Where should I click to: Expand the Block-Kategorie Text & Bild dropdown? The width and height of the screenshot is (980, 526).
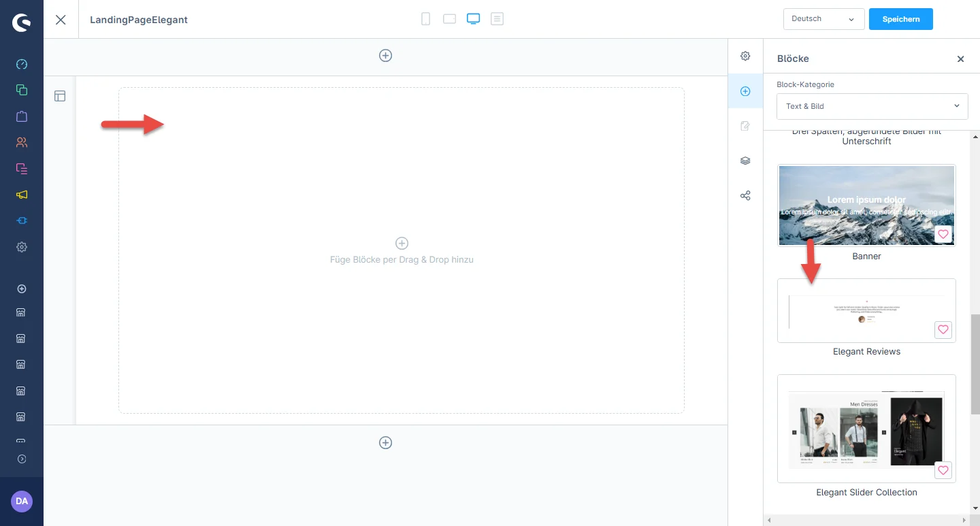point(872,106)
